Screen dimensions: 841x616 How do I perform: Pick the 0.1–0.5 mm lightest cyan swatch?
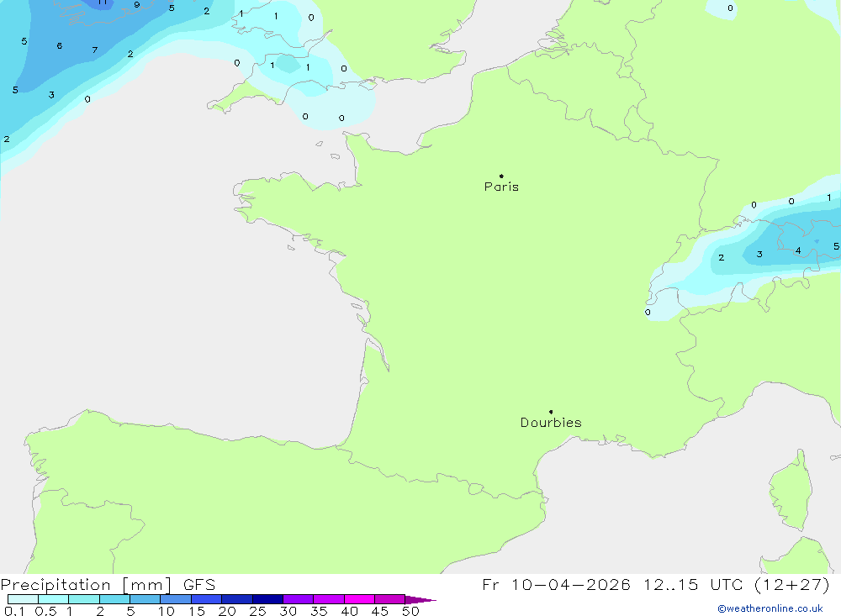[23, 599]
